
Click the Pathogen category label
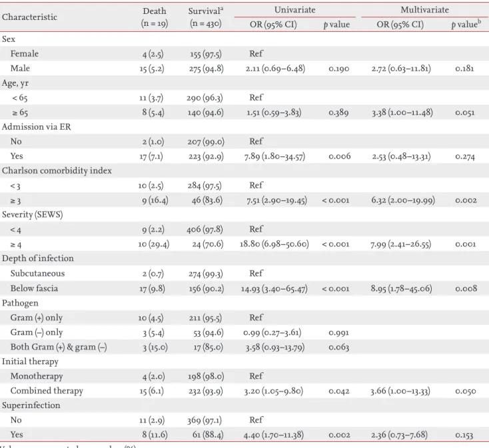(x=20, y=303)
